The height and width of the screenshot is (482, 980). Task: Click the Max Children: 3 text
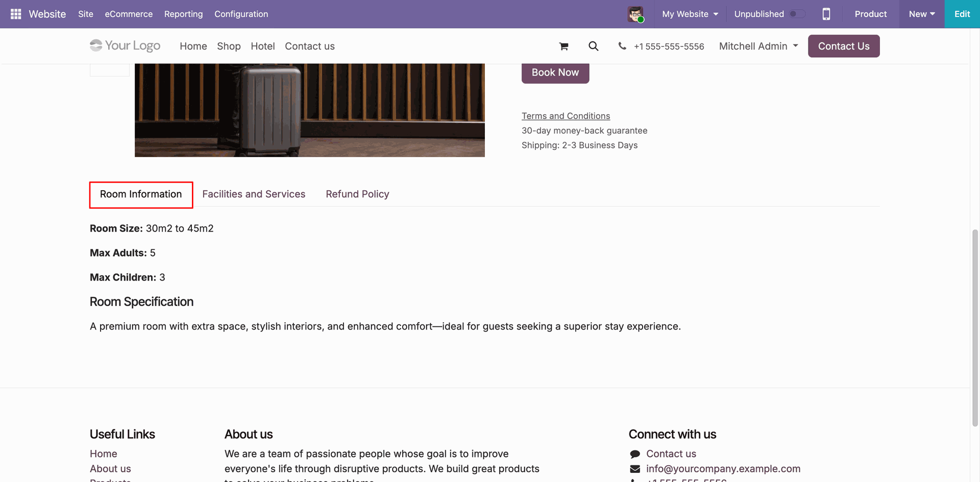128,277
